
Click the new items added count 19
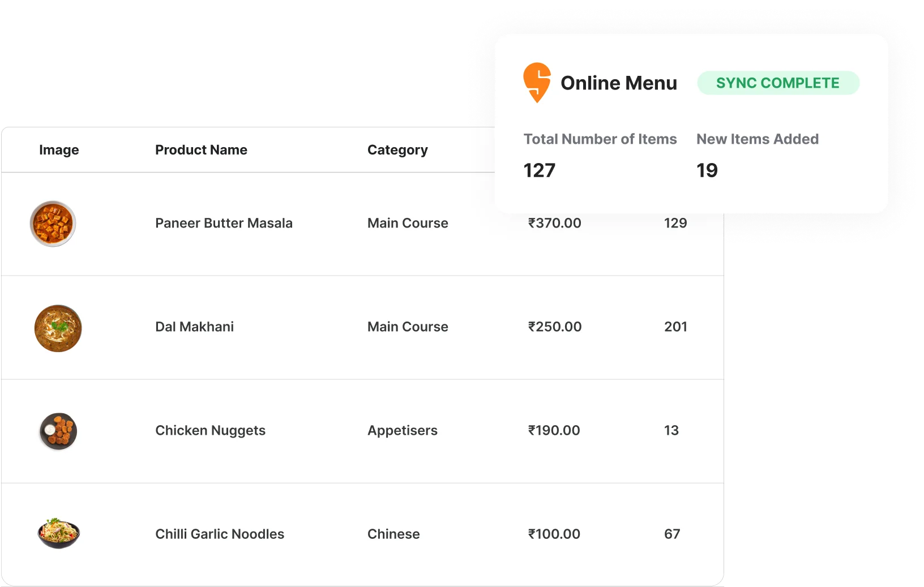click(707, 170)
